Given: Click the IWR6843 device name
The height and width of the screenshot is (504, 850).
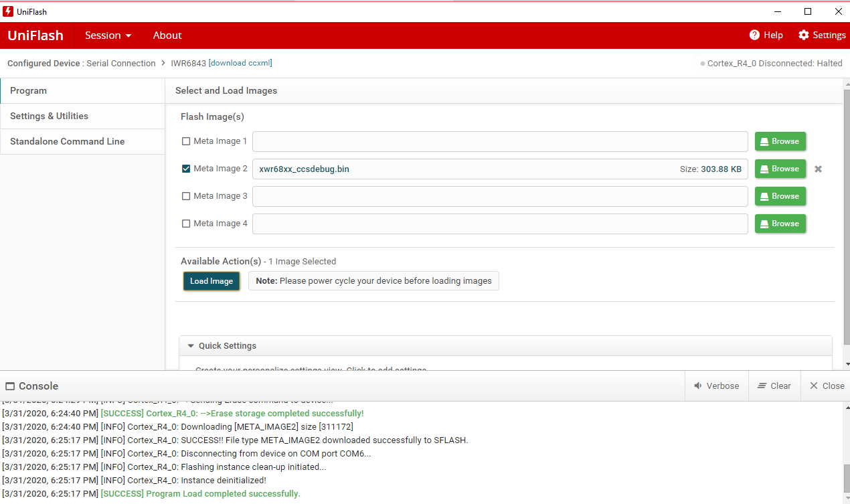Looking at the screenshot, I should click(189, 63).
